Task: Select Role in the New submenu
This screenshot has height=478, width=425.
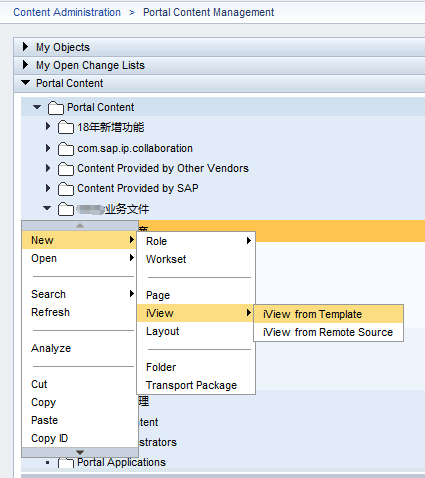Action: click(x=196, y=241)
